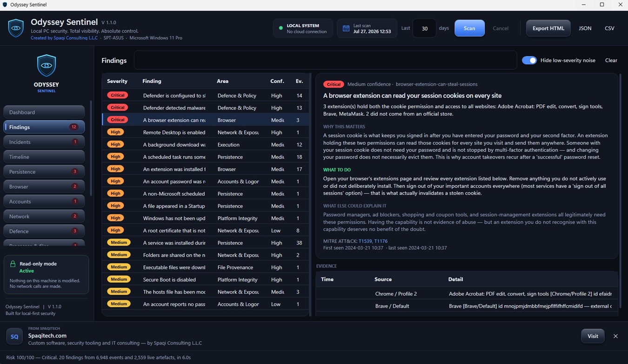Sort findings by Severity column header
The height and width of the screenshot is (364, 628).
pyautogui.click(x=117, y=81)
